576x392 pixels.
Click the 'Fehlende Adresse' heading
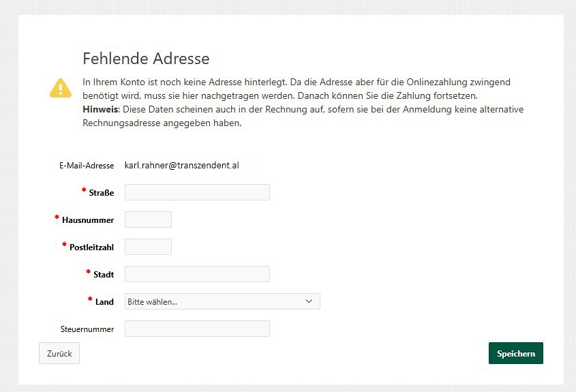coord(146,59)
